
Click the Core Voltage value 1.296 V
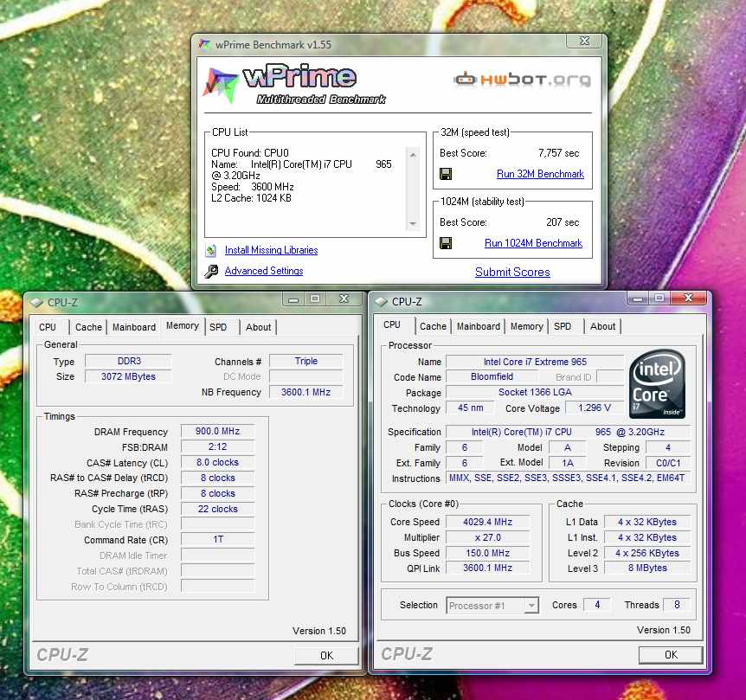coord(595,408)
